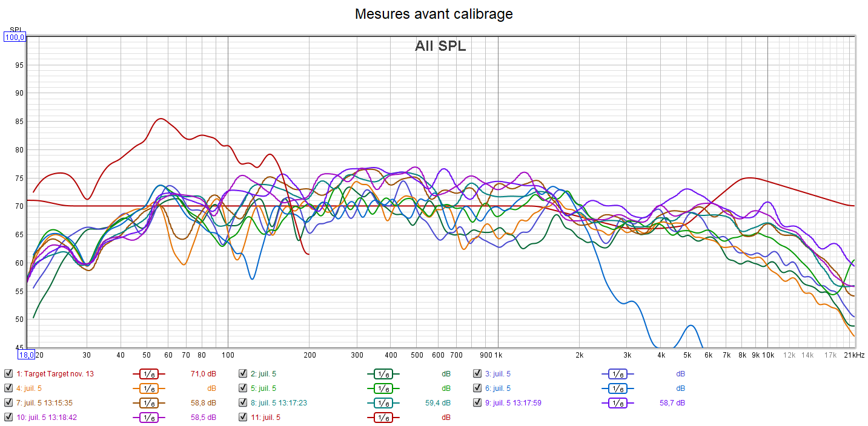The height and width of the screenshot is (426, 868).
Task: Untick the '5: juil. 5' trace checkbox
Action: (x=243, y=388)
